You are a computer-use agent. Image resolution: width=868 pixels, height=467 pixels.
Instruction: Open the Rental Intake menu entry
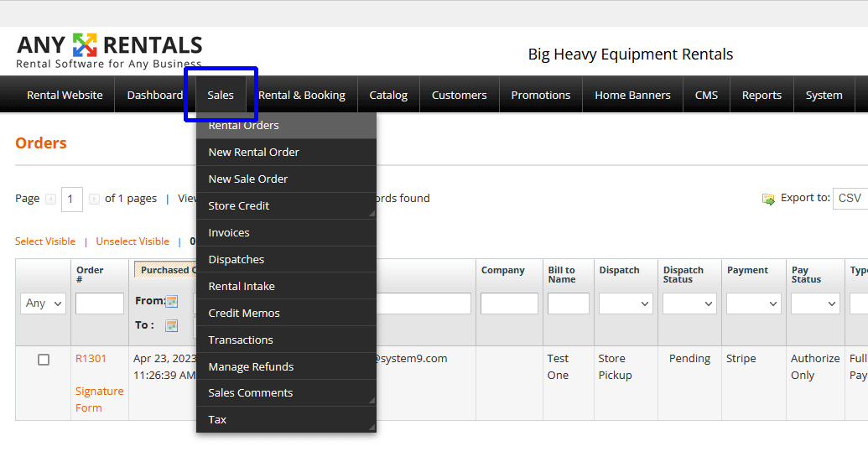242,287
